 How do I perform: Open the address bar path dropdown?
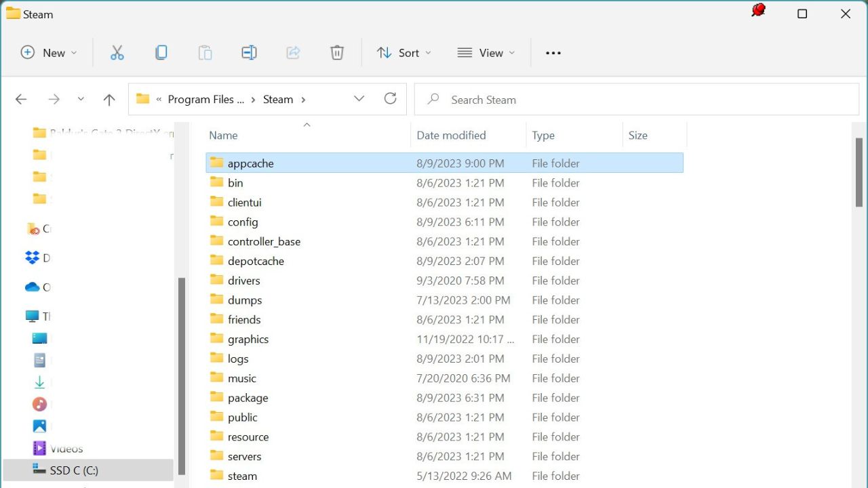(x=359, y=98)
